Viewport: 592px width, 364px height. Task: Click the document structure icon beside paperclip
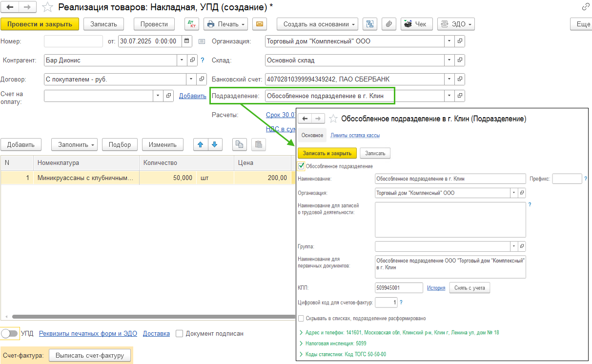(x=370, y=24)
